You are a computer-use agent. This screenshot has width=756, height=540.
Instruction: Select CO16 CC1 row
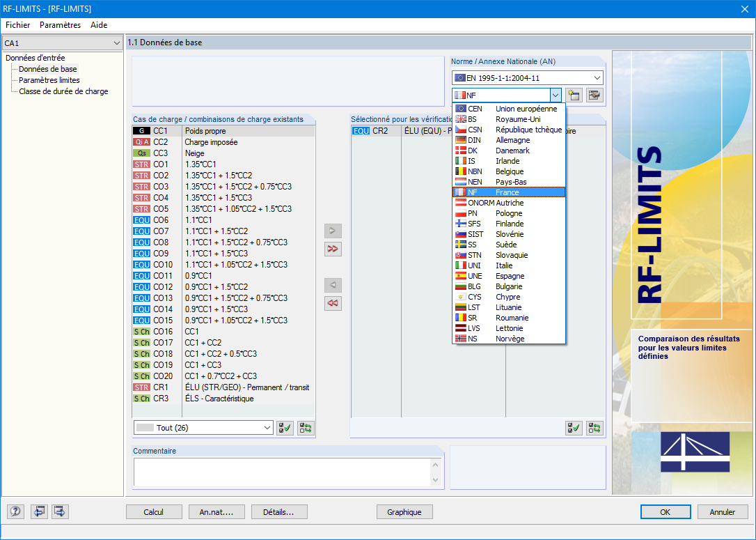[x=223, y=332]
